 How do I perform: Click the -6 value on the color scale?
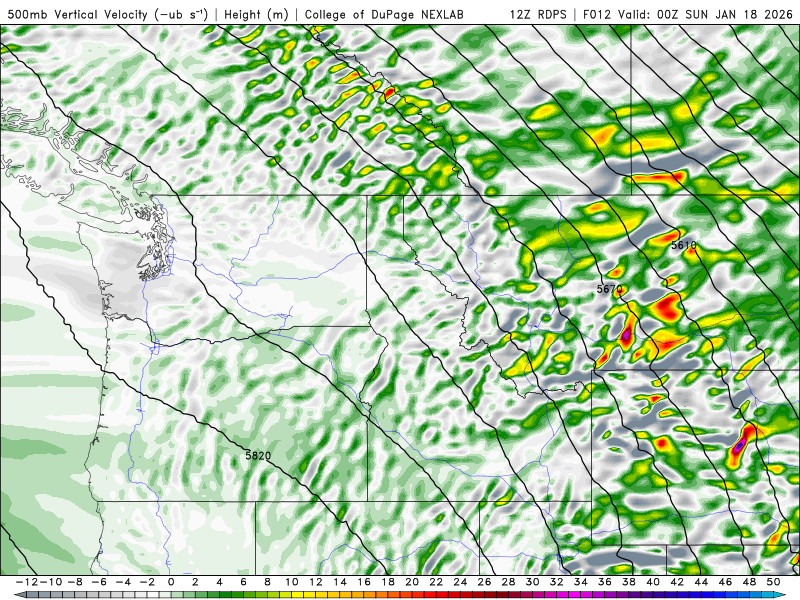click(x=98, y=582)
